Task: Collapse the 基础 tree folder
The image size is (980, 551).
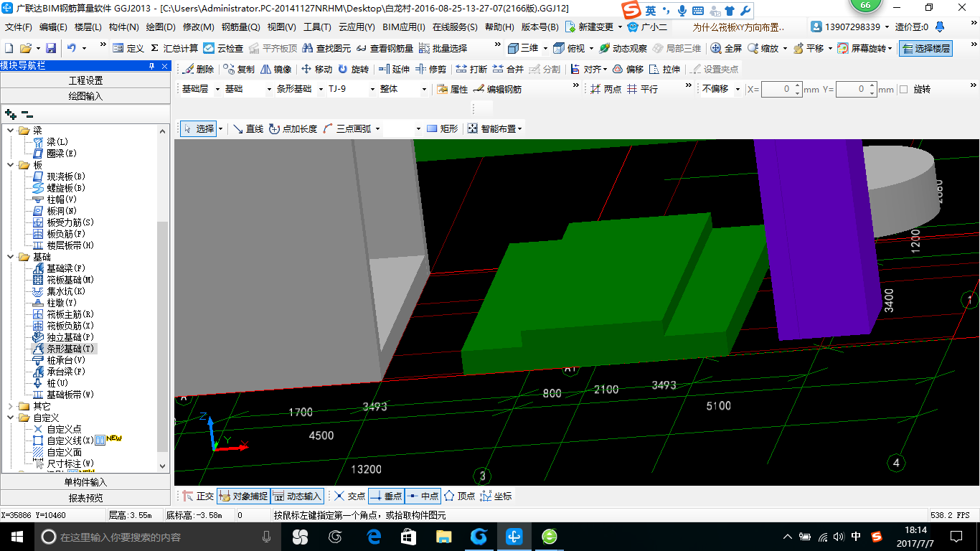Action: pyautogui.click(x=10, y=257)
